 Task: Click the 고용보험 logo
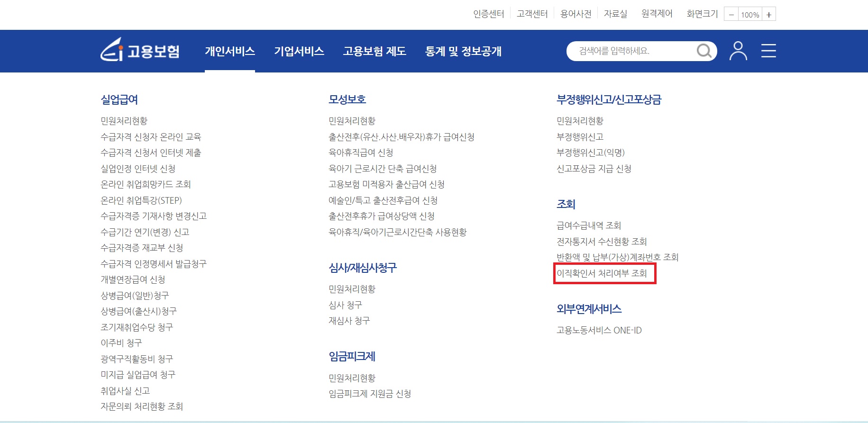pos(140,50)
